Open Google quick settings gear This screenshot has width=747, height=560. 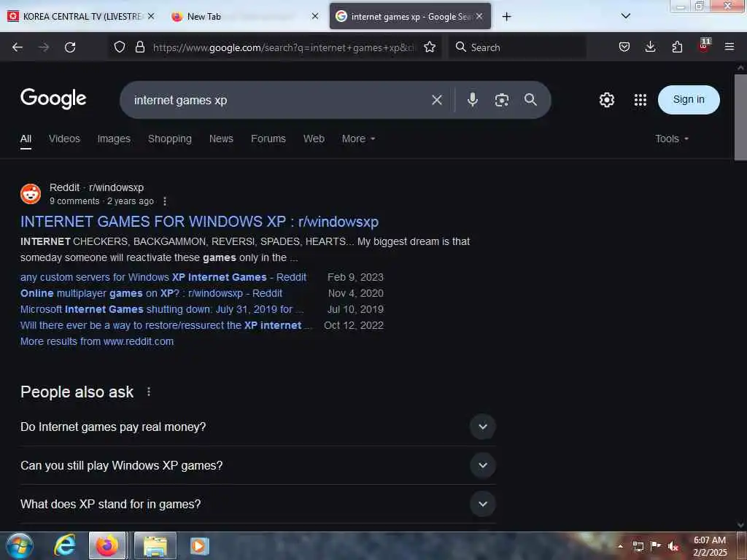coord(606,100)
